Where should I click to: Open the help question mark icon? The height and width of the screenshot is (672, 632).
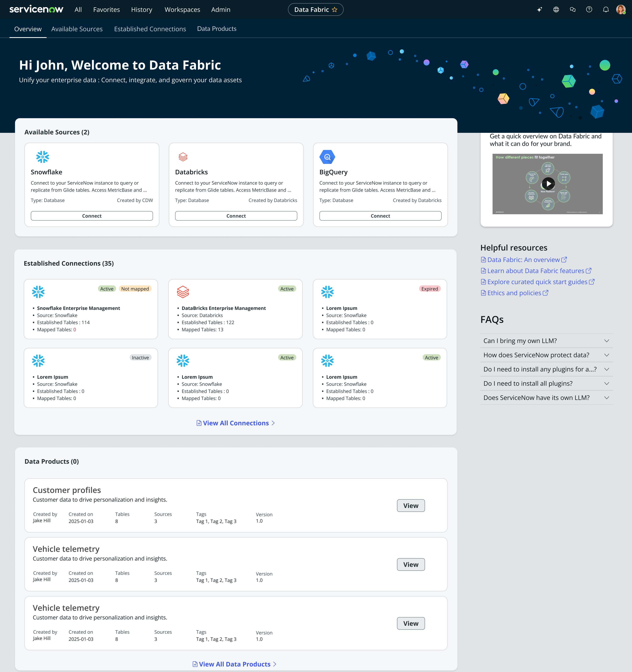click(x=589, y=9)
